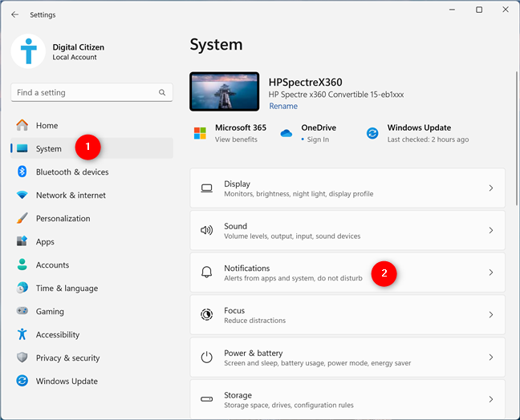
Task: Select Time & language label
Action: pos(67,289)
